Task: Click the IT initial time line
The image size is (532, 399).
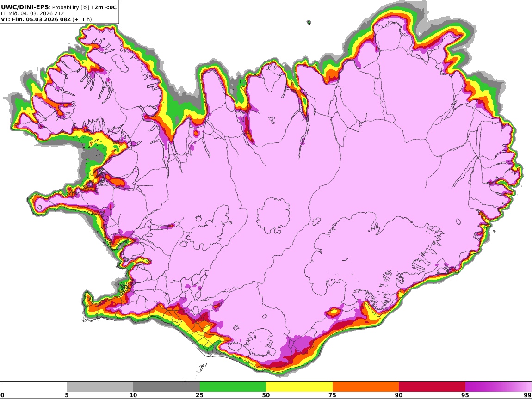Action: point(32,13)
